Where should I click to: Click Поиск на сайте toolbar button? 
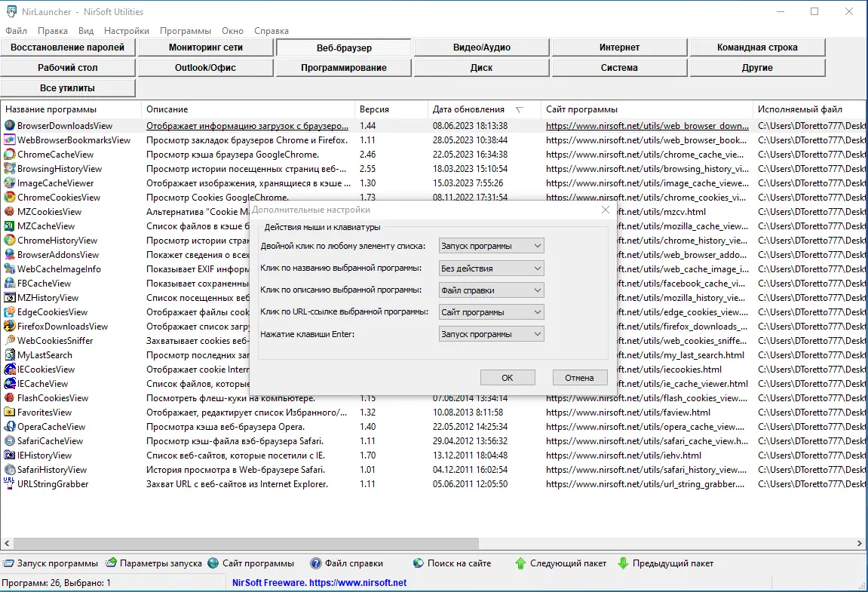452,563
